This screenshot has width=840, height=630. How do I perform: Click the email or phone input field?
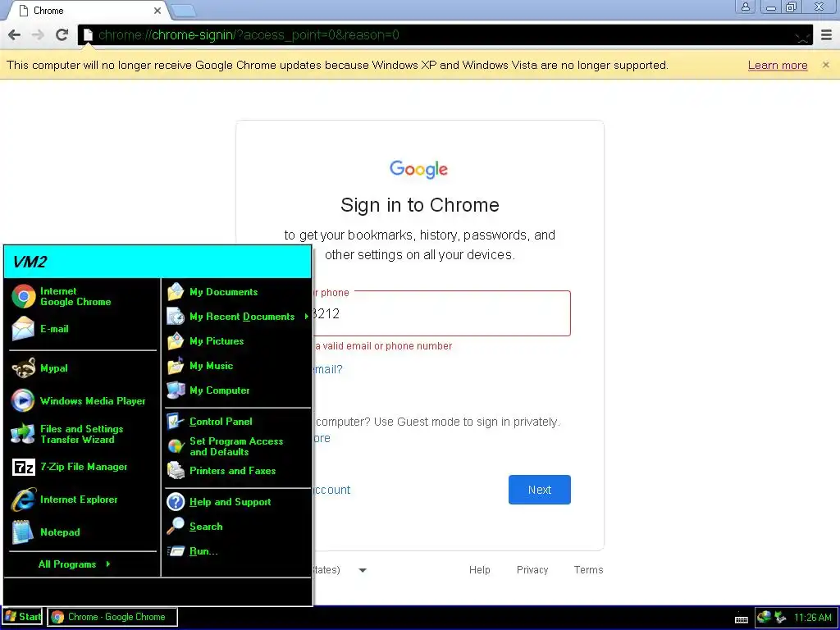(441, 313)
